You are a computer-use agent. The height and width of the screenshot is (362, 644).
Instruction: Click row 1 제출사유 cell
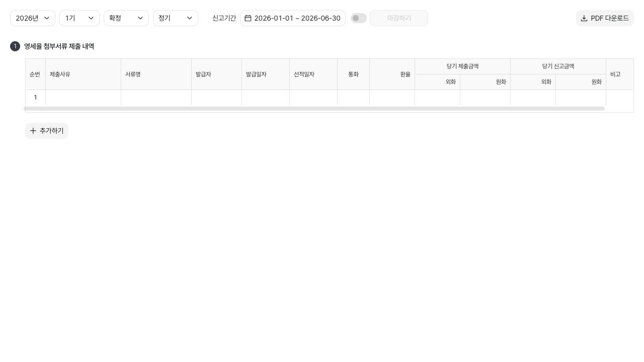[84, 98]
